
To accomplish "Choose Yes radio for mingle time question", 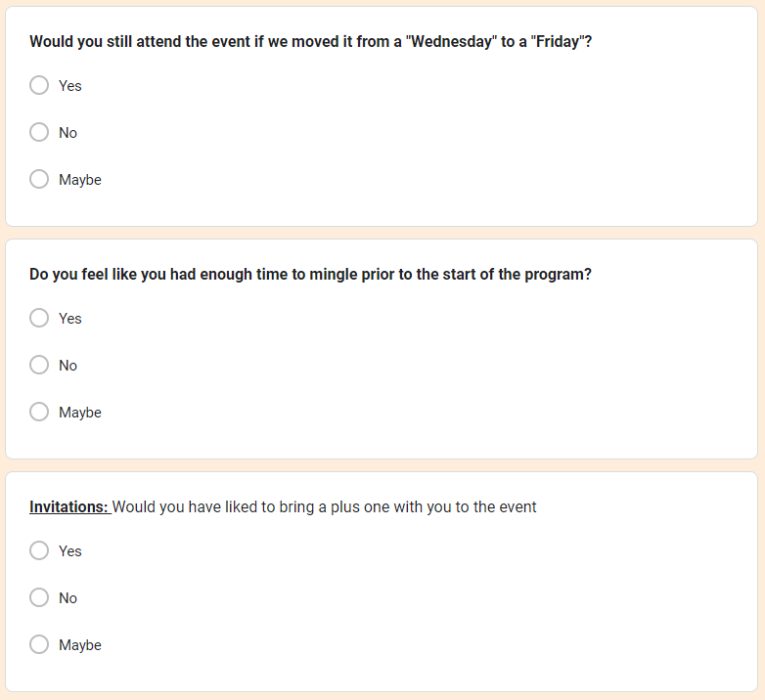I will [39, 318].
